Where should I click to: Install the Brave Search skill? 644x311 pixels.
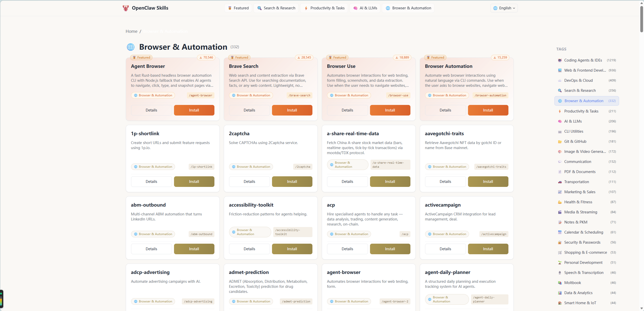point(292,110)
